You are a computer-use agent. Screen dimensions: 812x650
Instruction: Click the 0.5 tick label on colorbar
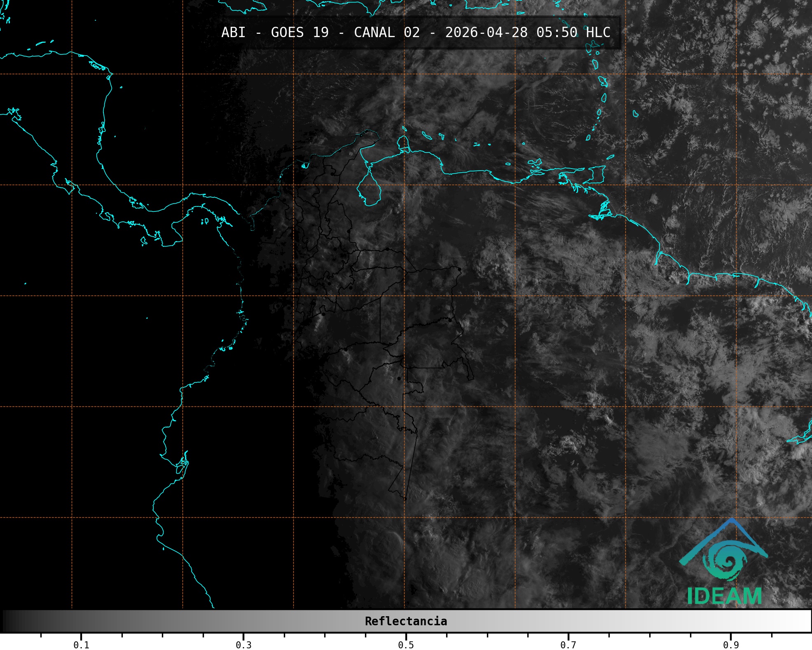406,645
